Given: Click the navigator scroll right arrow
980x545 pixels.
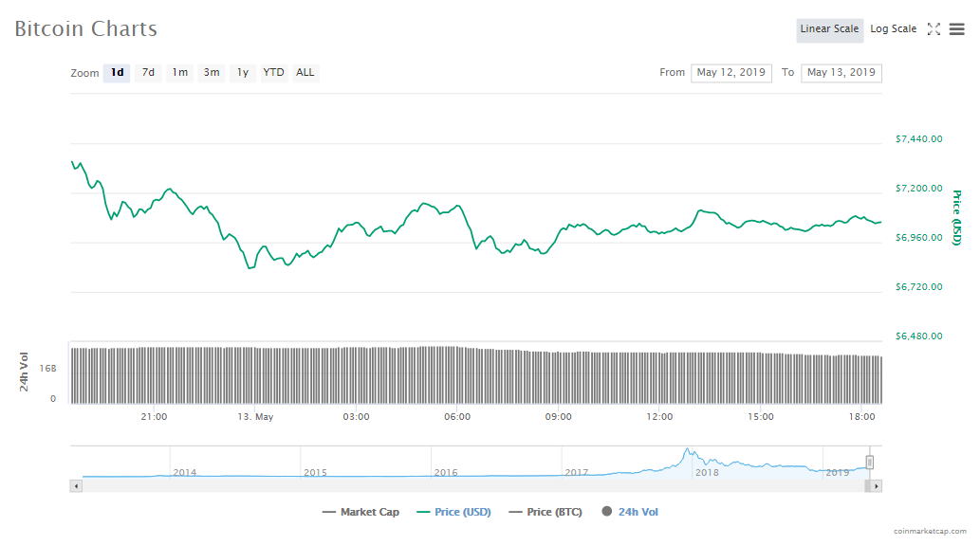Looking at the screenshot, I should [876, 485].
